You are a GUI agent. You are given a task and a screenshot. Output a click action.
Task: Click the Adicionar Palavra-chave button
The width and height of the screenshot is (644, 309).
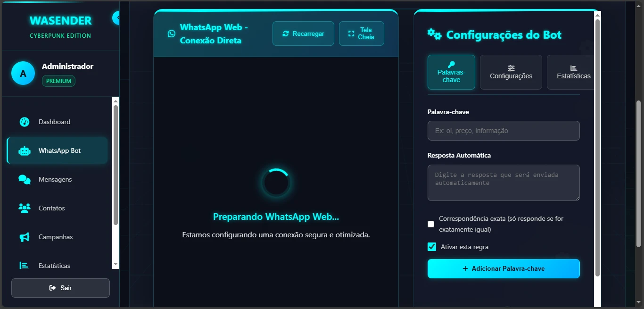click(504, 268)
